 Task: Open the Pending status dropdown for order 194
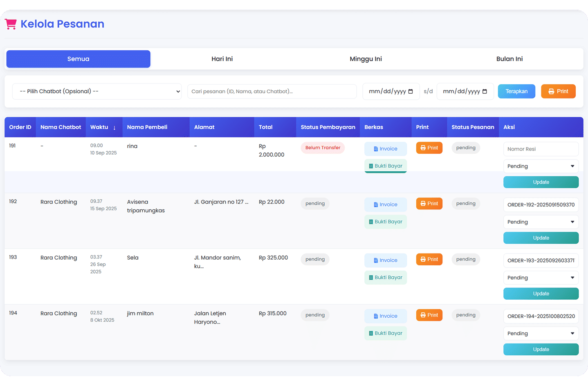[x=541, y=333]
